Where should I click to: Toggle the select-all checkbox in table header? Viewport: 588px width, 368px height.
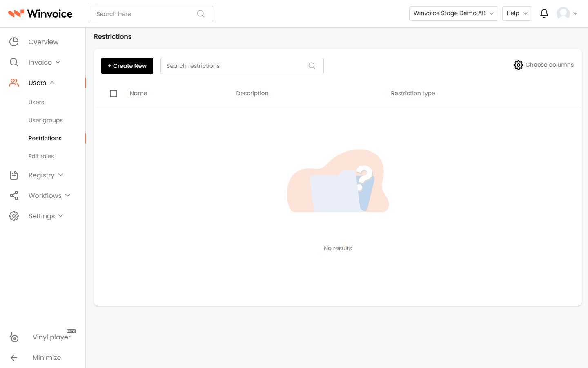(114, 94)
